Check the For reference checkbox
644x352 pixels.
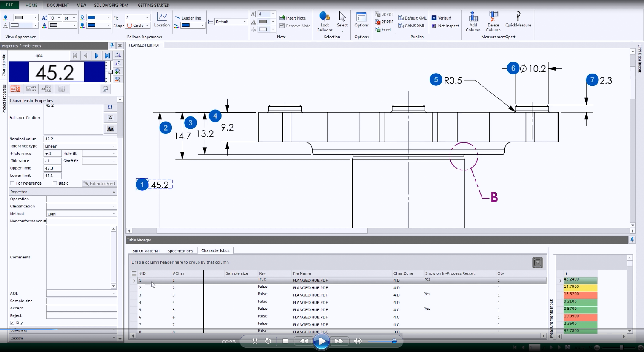coord(12,183)
